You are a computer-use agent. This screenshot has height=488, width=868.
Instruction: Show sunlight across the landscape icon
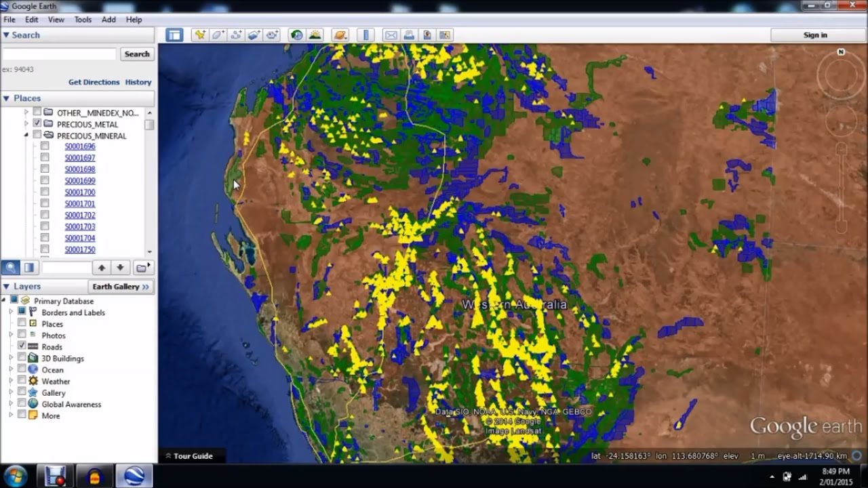click(x=315, y=35)
